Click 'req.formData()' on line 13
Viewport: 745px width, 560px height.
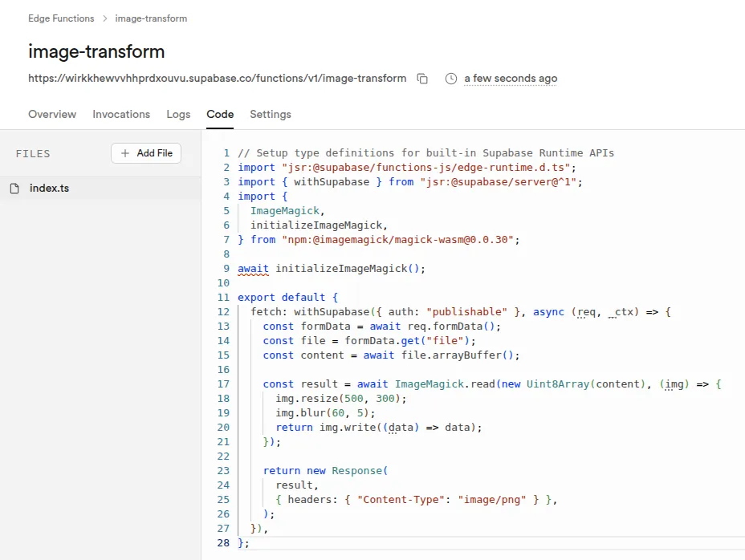(x=451, y=327)
